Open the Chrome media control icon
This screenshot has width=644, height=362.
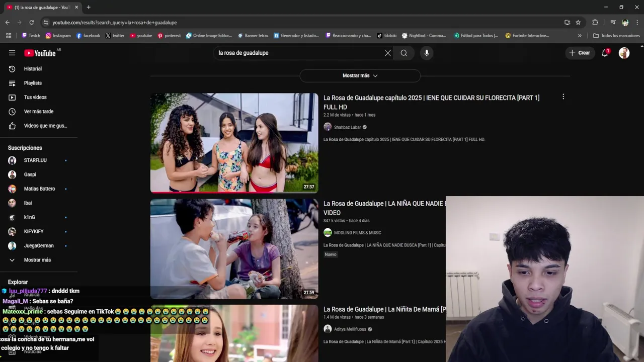(613, 22)
